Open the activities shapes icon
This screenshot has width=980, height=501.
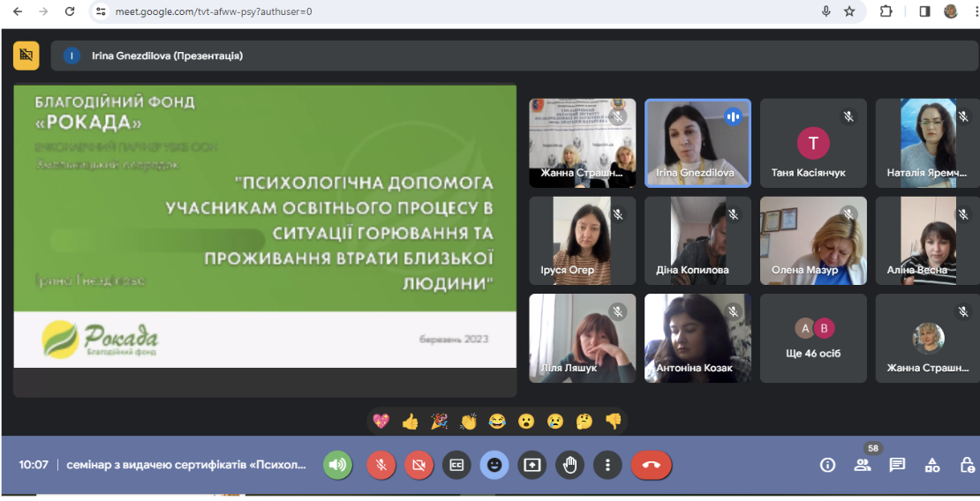(x=931, y=465)
